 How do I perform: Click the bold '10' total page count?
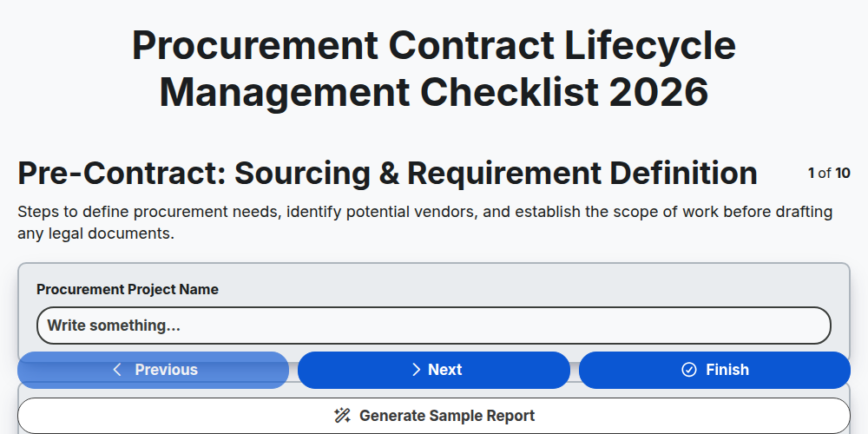[x=843, y=174]
